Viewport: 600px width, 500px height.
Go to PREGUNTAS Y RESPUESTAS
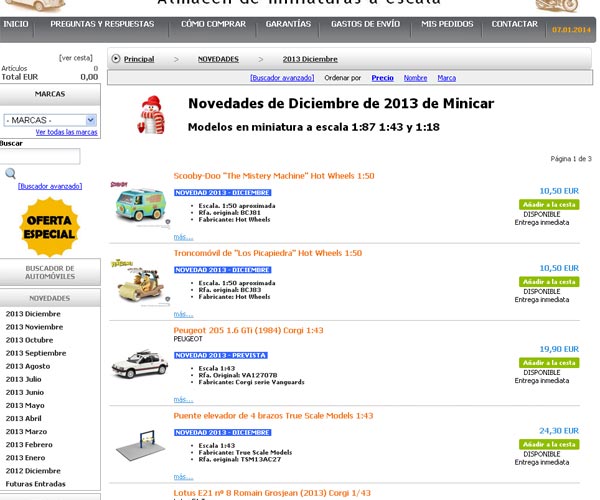tap(102, 24)
